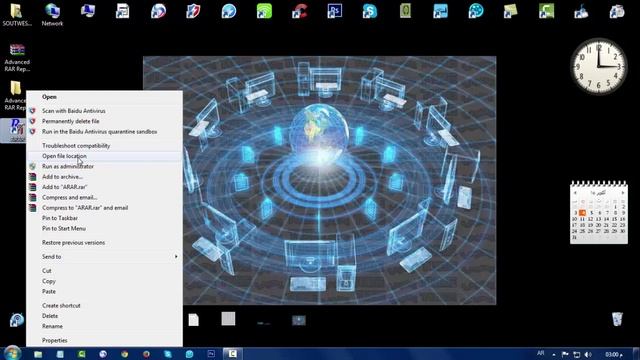Select the Skype shortcut on the desktop
Image resolution: width=640 pixels, height=360 pixels.
(x=369, y=11)
